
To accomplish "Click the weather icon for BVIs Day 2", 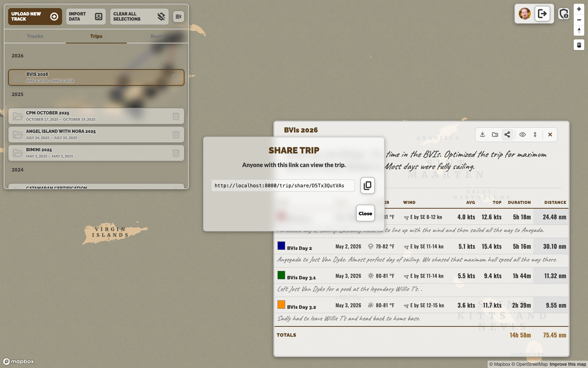I will tap(371, 247).
